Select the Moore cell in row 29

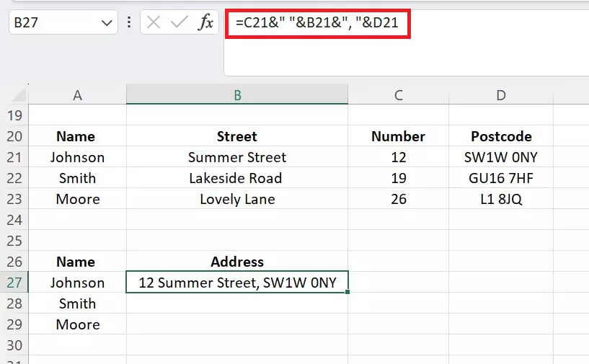[77, 324]
